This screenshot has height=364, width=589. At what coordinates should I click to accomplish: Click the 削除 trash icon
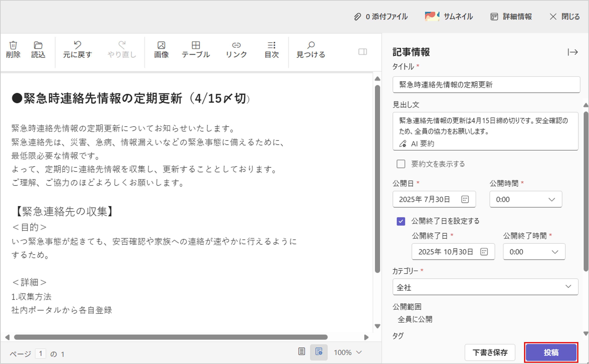pos(13,46)
